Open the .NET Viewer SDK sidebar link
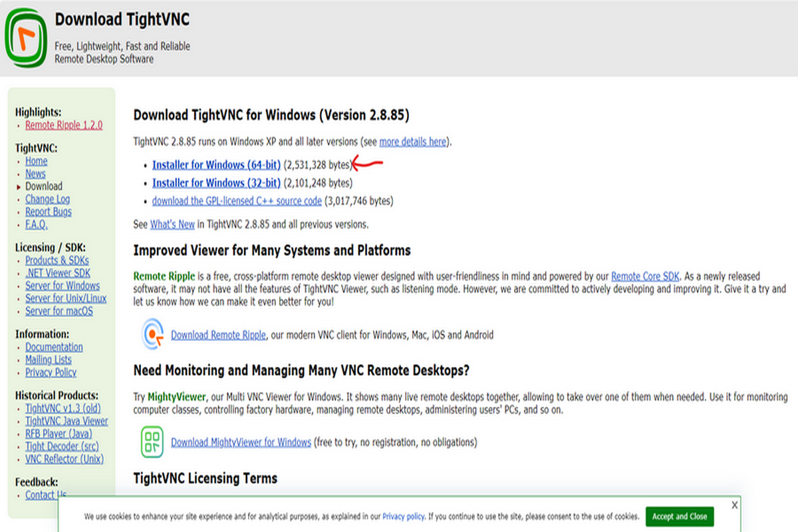 tap(58, 273)
